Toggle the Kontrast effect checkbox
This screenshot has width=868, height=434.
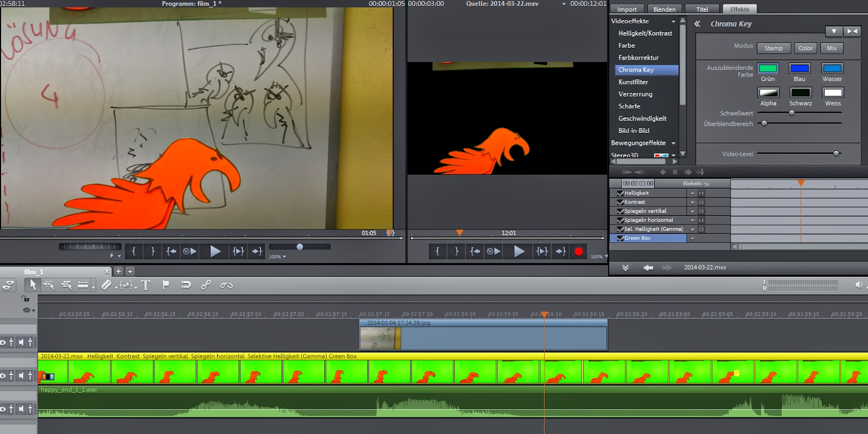point(620,202)
